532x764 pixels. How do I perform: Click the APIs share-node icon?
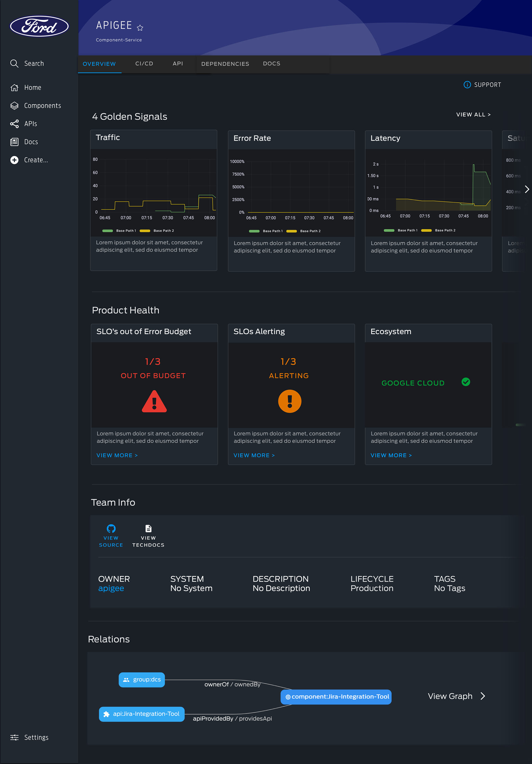tap(14, 124)
